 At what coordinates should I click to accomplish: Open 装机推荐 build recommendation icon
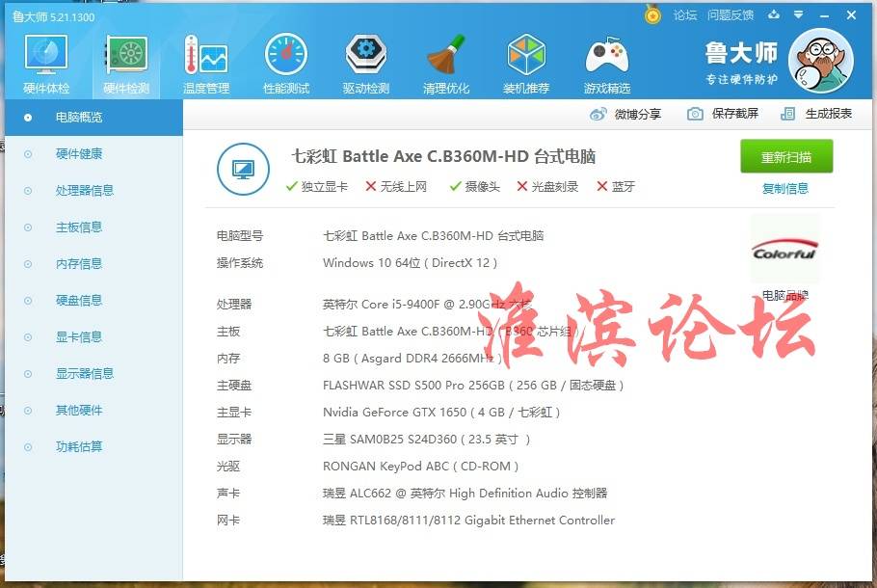click(526, 64)
